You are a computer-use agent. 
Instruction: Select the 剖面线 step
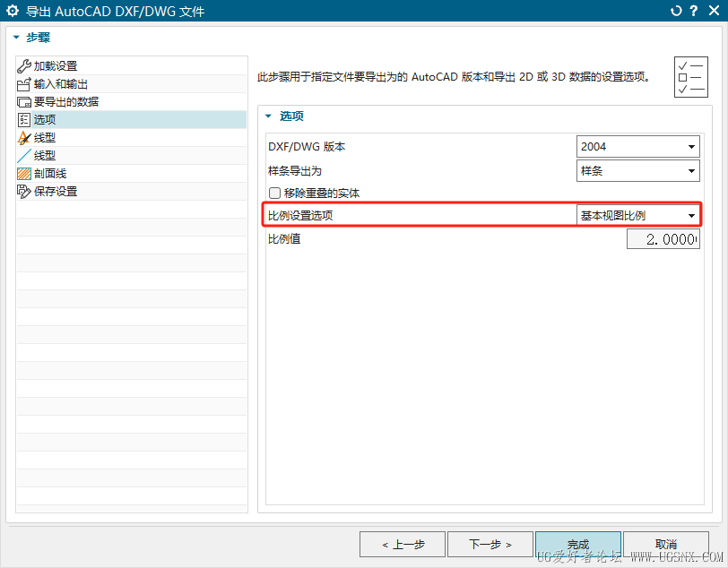point(132,174)
